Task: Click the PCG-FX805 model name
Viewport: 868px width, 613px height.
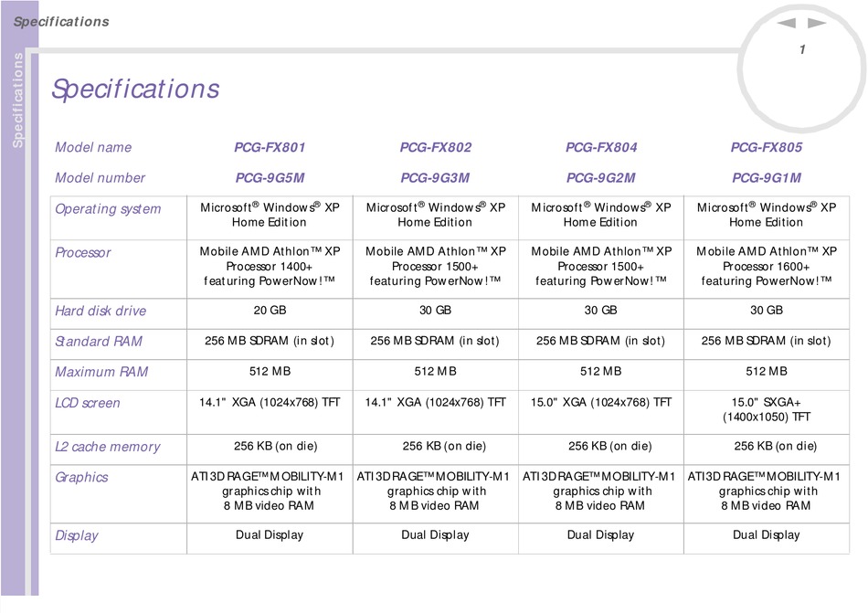Action: [x=767, y=147]
